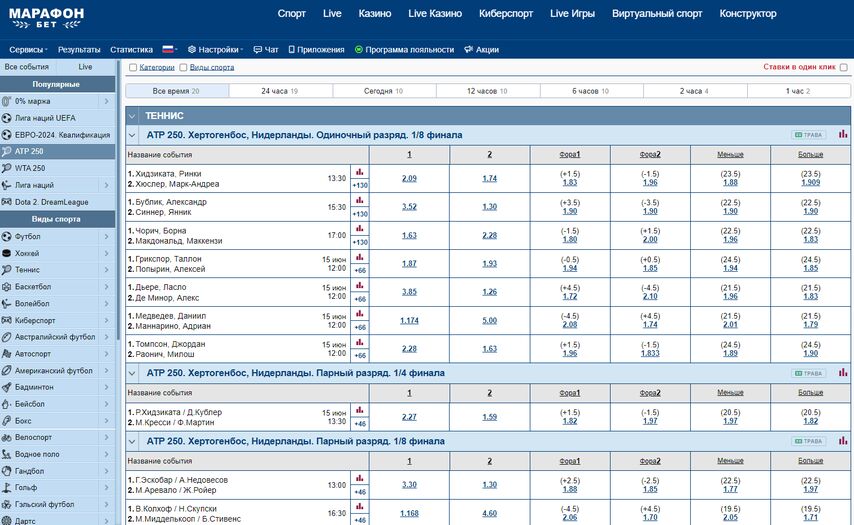Select the 6 часов time filter

point(591,91)
